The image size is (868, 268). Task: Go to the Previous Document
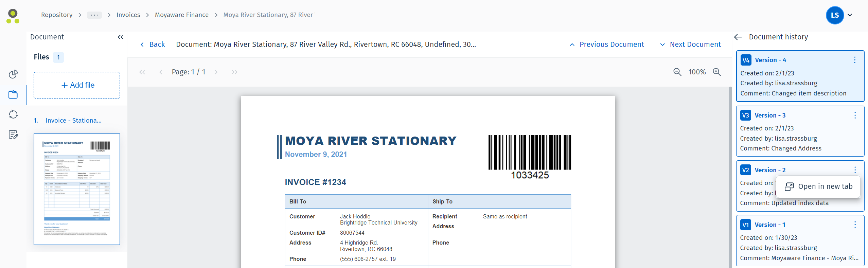(607, 44)
